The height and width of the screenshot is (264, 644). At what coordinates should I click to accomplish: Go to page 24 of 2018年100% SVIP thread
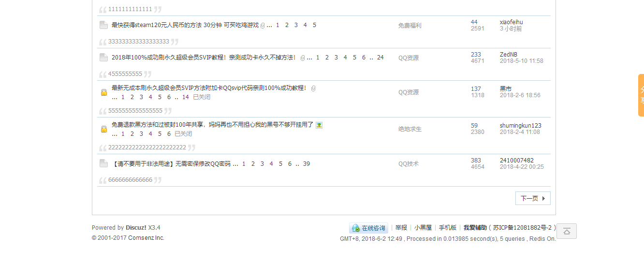[x=381, y=58]
